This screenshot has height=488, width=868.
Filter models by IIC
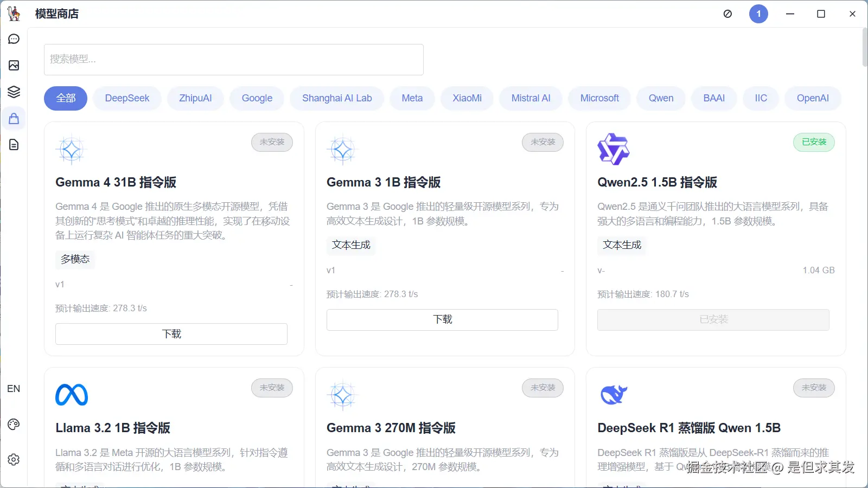pos(761,98)
